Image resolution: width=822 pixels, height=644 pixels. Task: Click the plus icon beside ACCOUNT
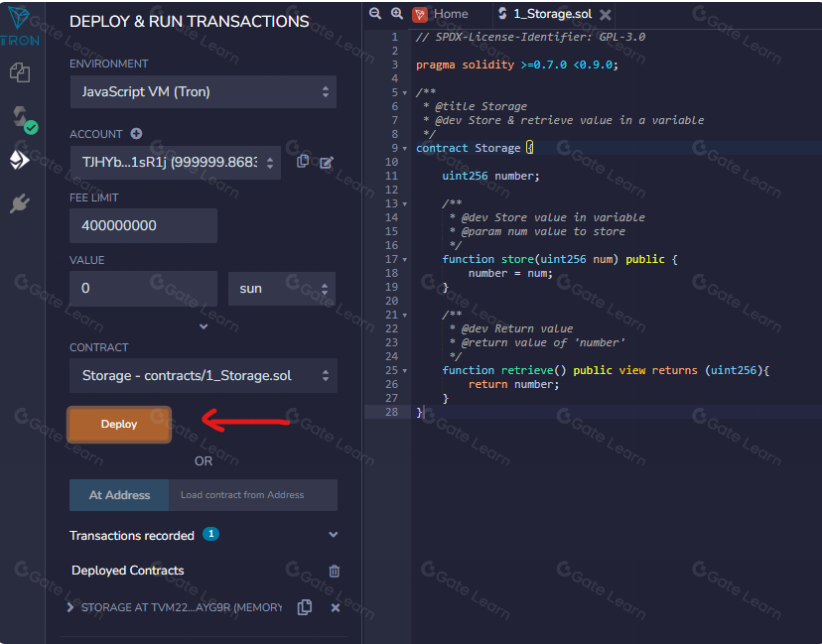coord(136,134)
